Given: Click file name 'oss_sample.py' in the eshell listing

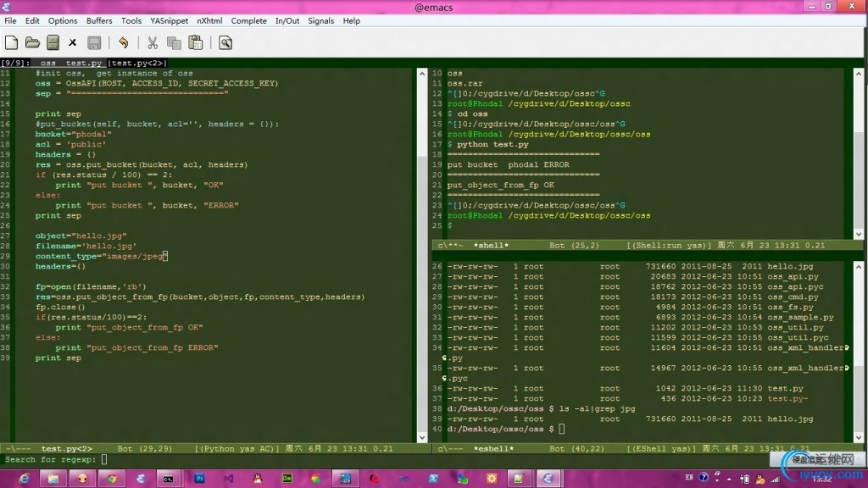Looking at the screenshot, I should coord(800,318).
